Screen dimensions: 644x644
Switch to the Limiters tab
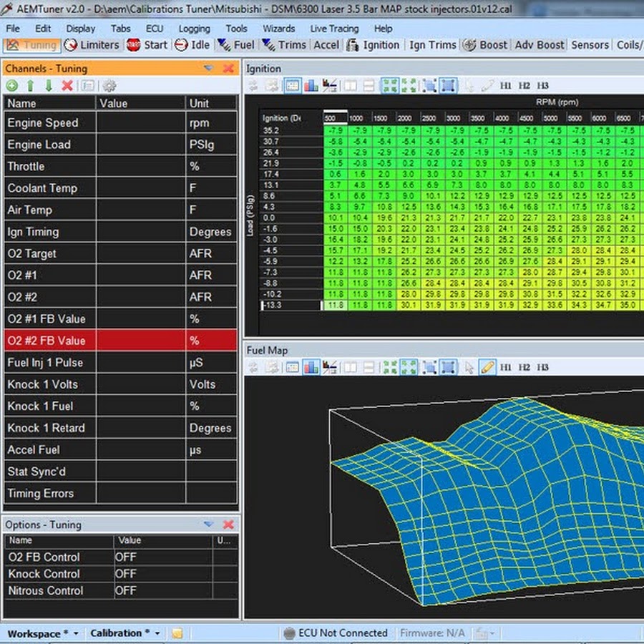[92, 45]
